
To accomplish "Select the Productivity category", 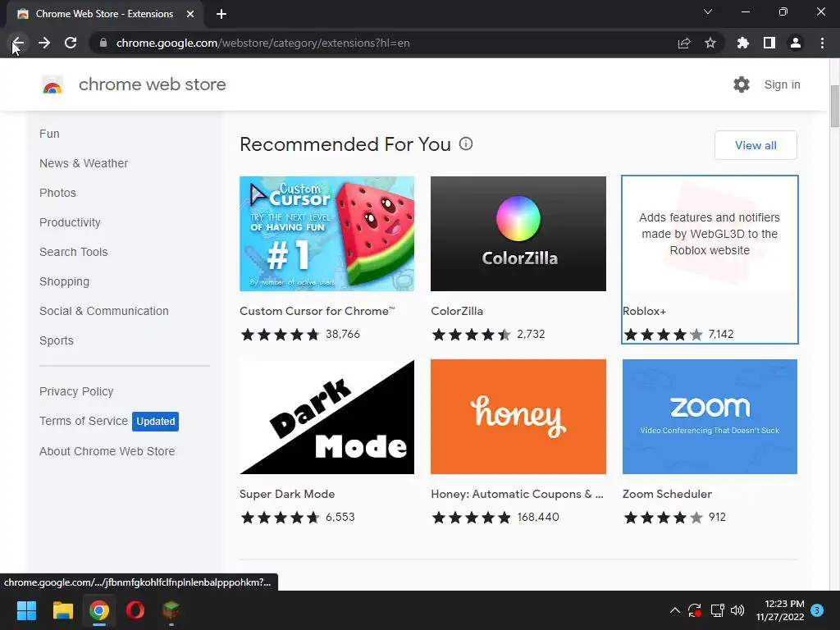I will 70,222.
